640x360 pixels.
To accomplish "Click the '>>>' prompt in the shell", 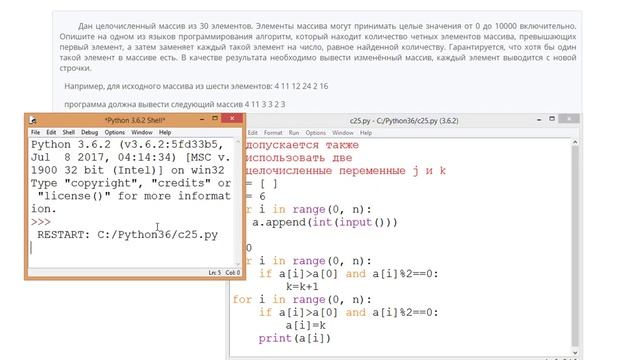I will [41, 222].
